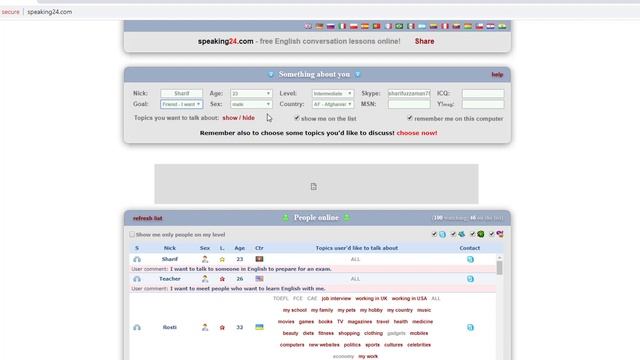Click Teacher's country flag icon
640x360 pixels.
click(259, 279)
